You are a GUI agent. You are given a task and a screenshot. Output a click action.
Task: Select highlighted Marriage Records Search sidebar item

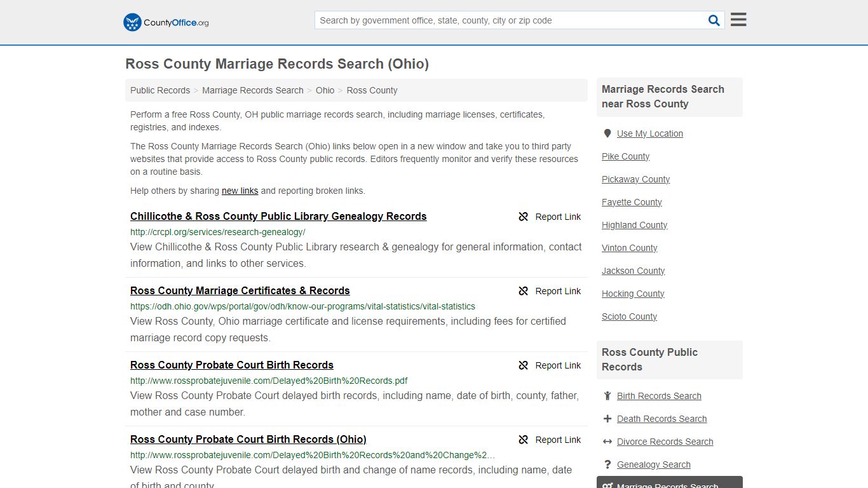669,482
